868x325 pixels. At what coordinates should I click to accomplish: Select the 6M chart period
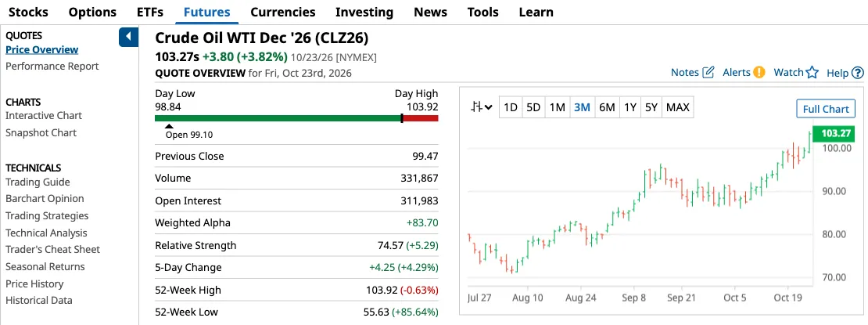click(x=608, y=107)
